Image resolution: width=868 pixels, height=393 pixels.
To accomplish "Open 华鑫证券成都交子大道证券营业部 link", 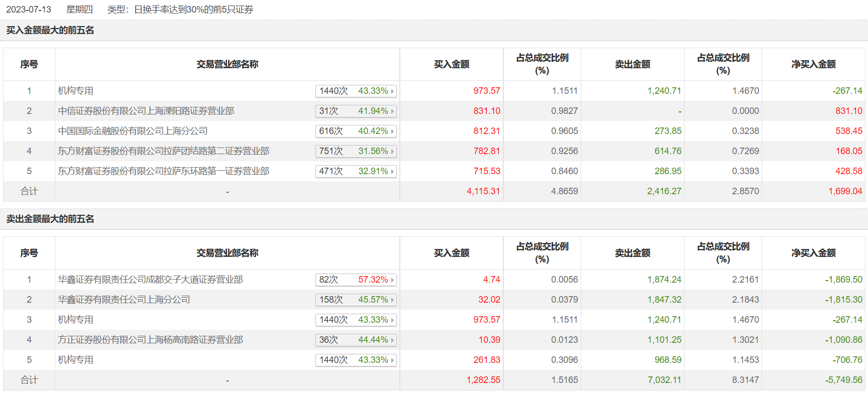I will pyautogui.click(x=151, y=280).
